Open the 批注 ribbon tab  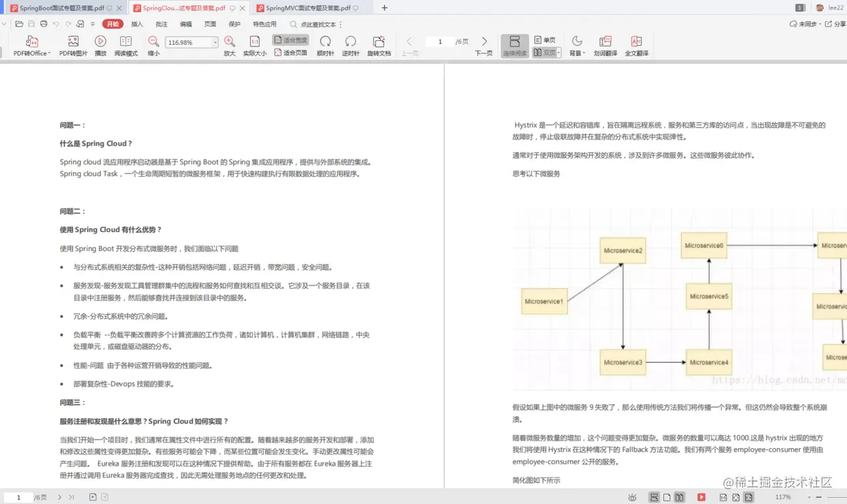click(161, 24)
